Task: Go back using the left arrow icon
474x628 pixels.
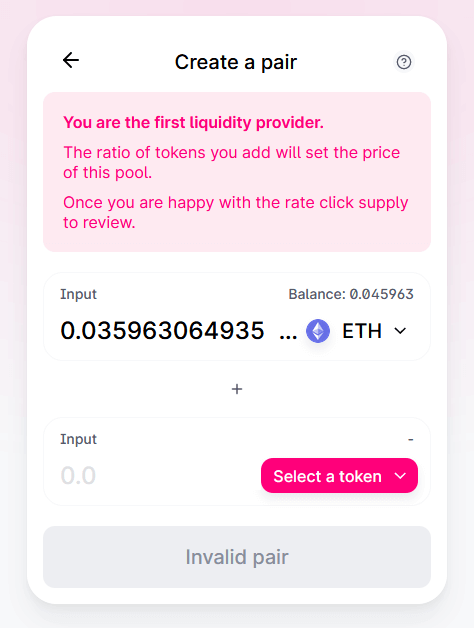Action: (x=71, y=60)
